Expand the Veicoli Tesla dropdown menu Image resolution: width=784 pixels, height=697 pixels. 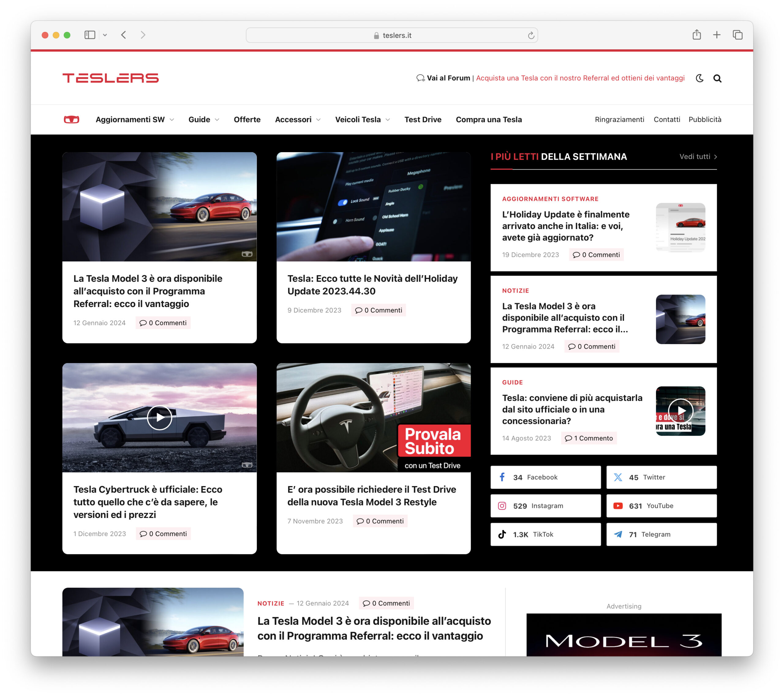363,120
